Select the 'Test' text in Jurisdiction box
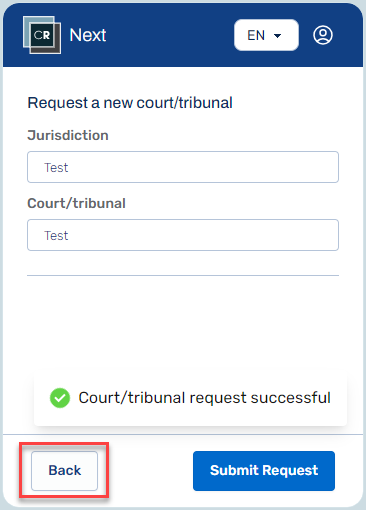Screen dimensions: 366x510 [x=56, y=167]
